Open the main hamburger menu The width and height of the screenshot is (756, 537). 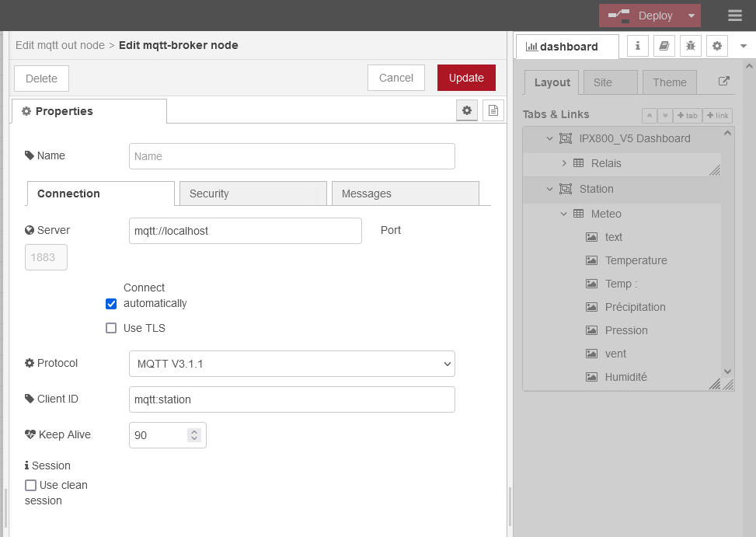(x=735, y=16)
